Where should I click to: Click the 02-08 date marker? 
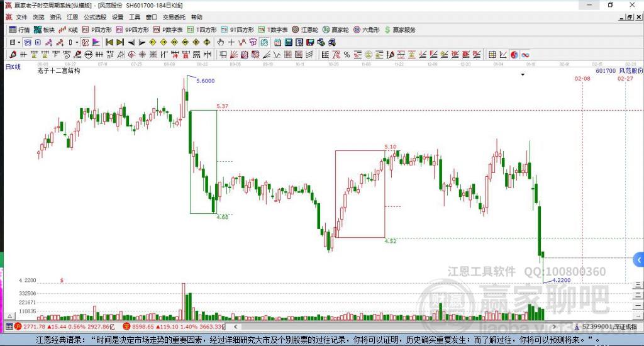click(x=582, y=79)
